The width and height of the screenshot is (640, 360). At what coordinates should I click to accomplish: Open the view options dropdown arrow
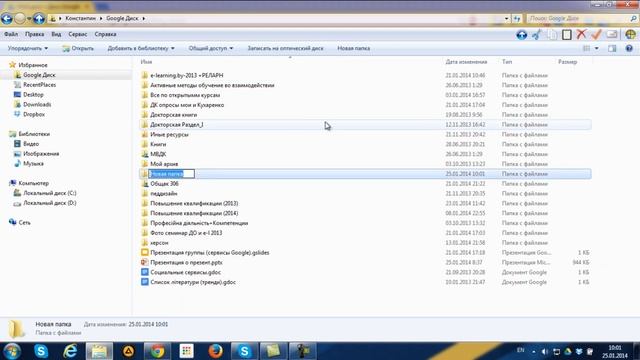pyautogui.click(x=597, y=49)
